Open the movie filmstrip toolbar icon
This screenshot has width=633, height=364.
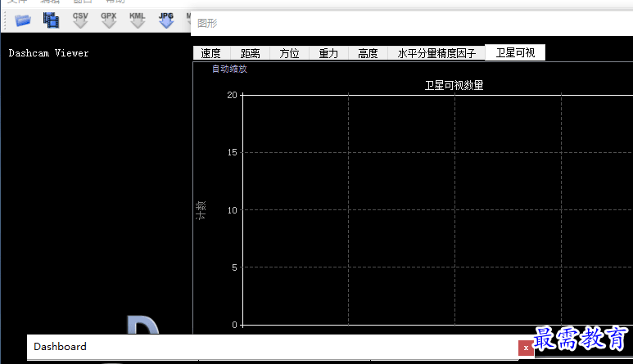pyautogui.click(x=52, y=20)
